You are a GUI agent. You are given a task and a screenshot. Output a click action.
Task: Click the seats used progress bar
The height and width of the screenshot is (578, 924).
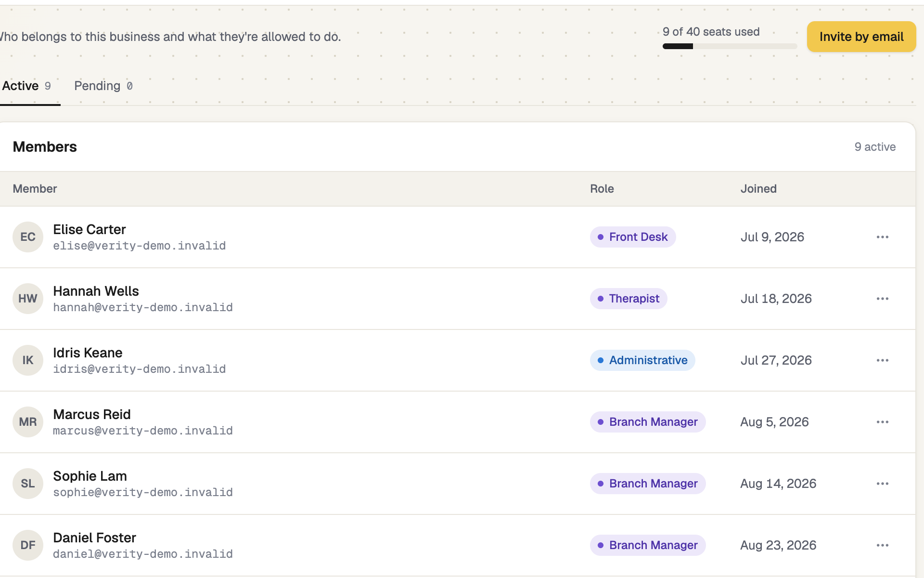[730, 46]
